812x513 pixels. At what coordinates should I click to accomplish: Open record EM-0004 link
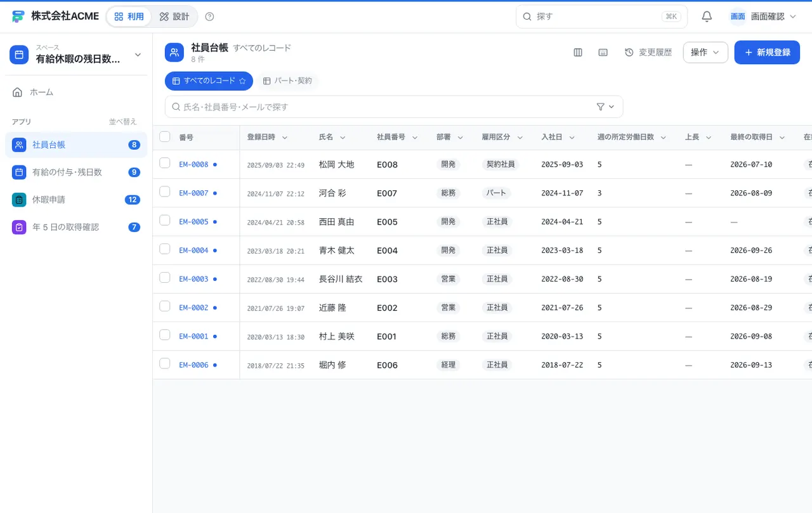click(193, 250)
